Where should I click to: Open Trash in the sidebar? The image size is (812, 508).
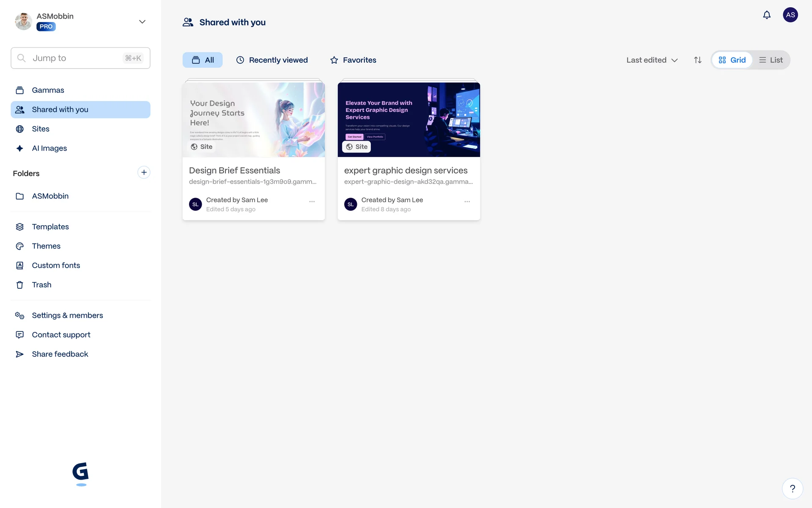[41, 285]
